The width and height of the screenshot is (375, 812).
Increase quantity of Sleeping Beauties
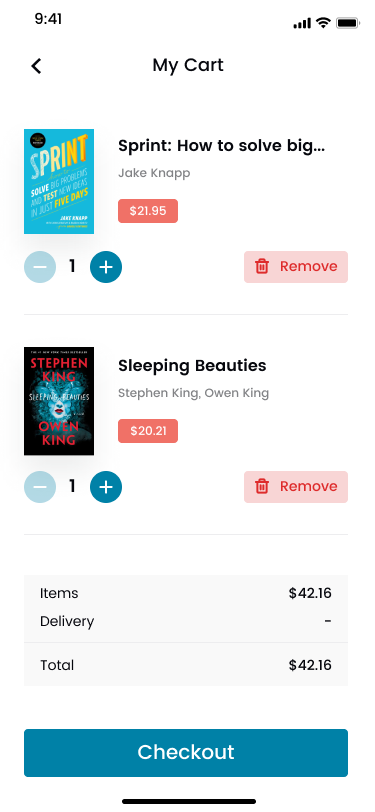pos(106,487)
